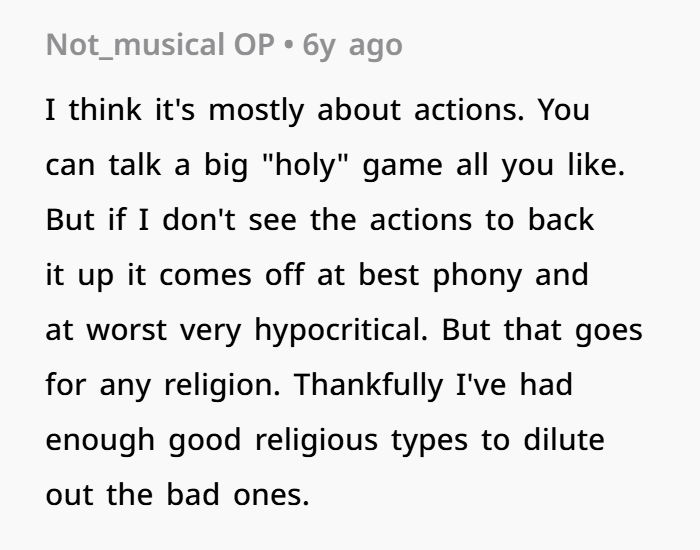Click the final words "bad ones"
Viewport: 700px width, 550px height.
238,495
